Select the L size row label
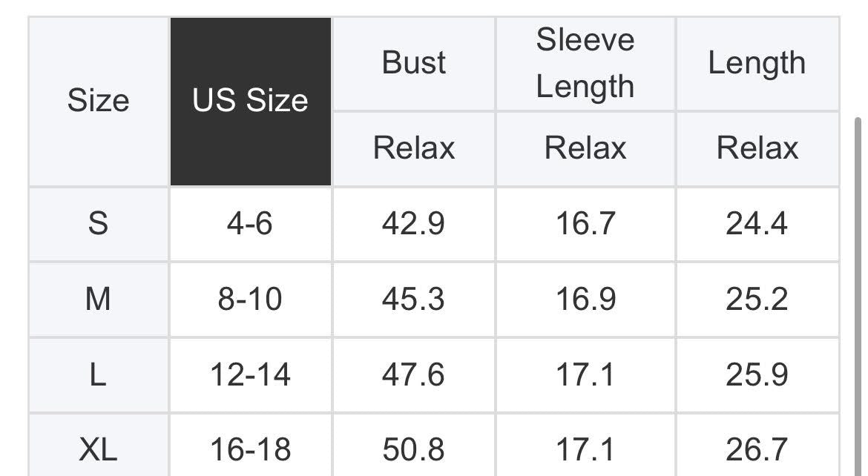Viewport: 868px width, 476px height. (x=98, y=374)
